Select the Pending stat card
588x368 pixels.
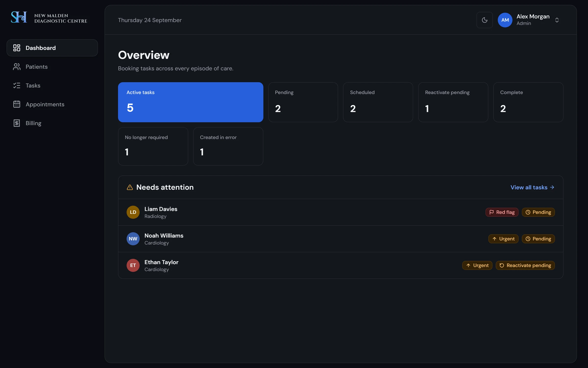coord(303,102)
